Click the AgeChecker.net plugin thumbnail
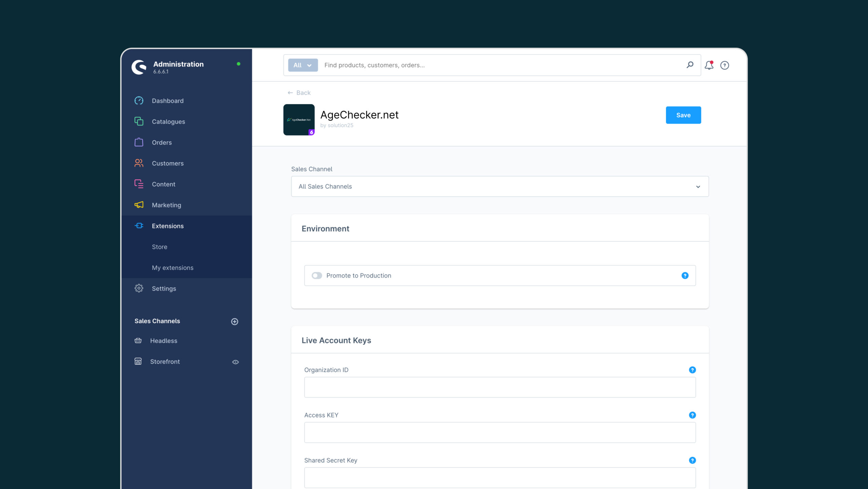This screenshot has width=868, height=489. click(299, 120)
